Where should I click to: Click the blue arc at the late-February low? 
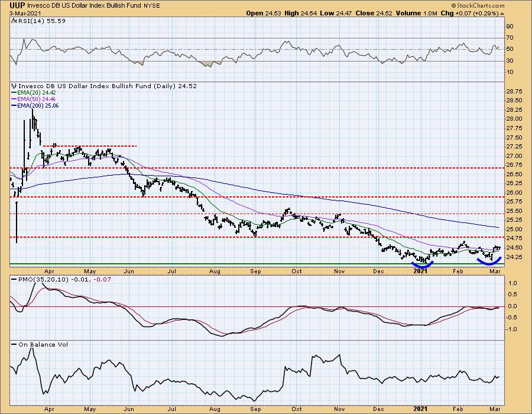click(x=489, y=261)
